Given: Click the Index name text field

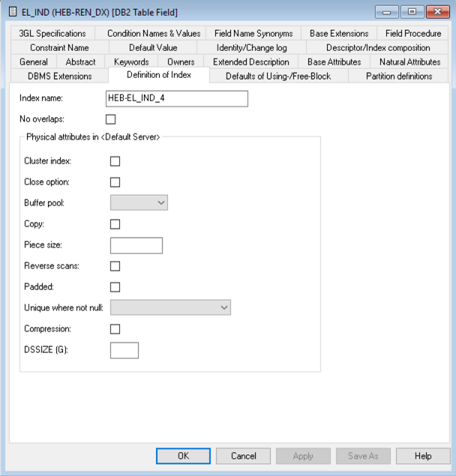Looking at the screenshot, I should 177,99.
